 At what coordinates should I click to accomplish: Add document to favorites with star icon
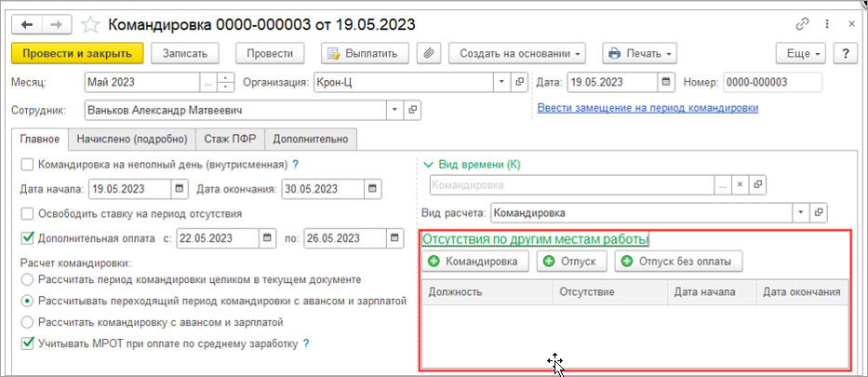point(90,25)
